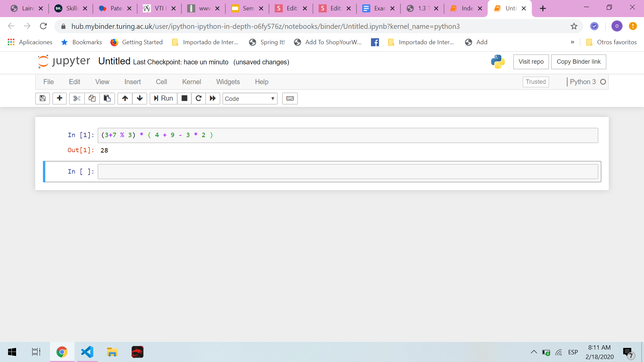The width and height of the screenshot is (644, 362).
Task: Restart kernel and rerun all cells
Action: [x=213, y=98]
